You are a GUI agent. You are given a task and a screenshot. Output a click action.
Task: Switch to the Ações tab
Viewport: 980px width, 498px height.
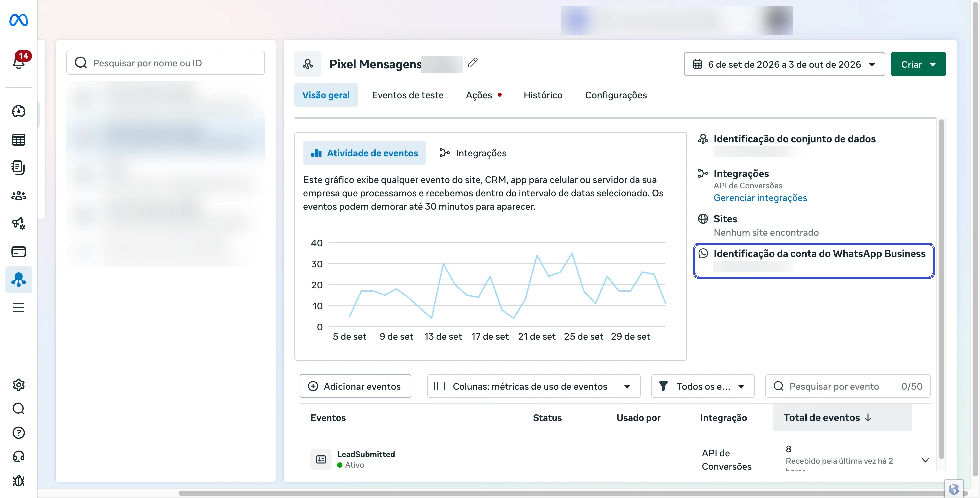tap(484, 95)
